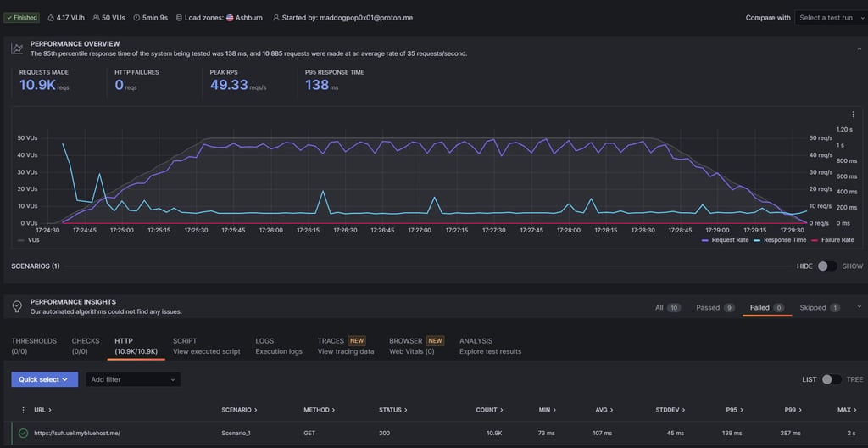Viewport: 868px width, 448px height.
Task: Click the 45 ms STDDEV value
Action: point(675,433)
